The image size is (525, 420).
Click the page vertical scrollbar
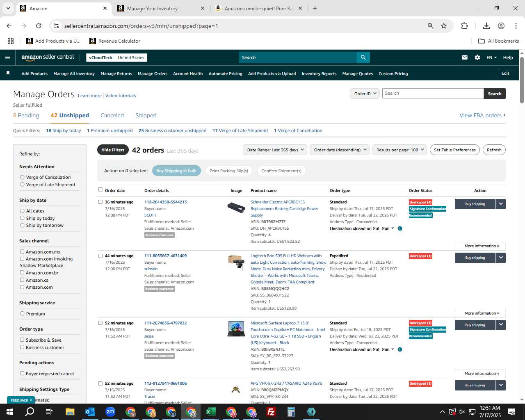click(x=522, y=80)
